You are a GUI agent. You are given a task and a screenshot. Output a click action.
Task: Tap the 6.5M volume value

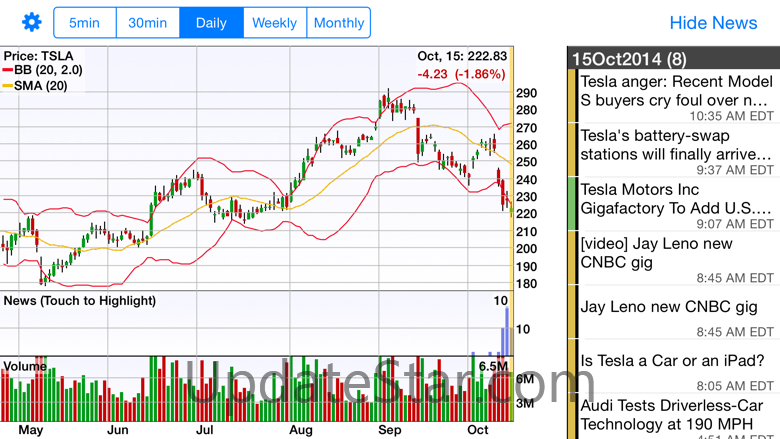click(493, 366)
